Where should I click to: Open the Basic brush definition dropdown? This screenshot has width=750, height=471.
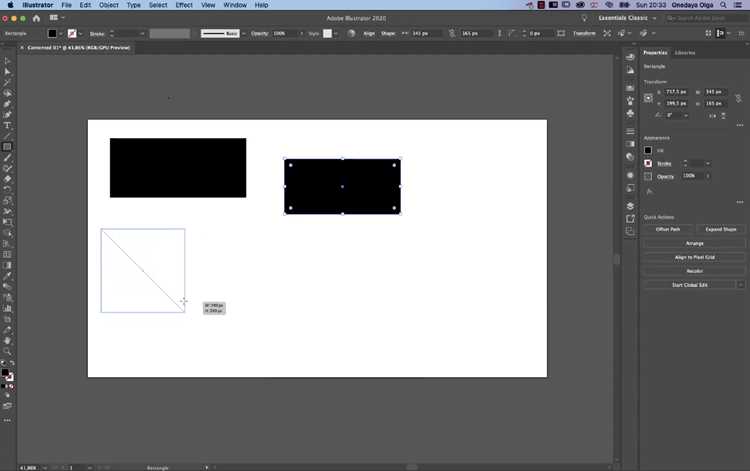(244, 33)
